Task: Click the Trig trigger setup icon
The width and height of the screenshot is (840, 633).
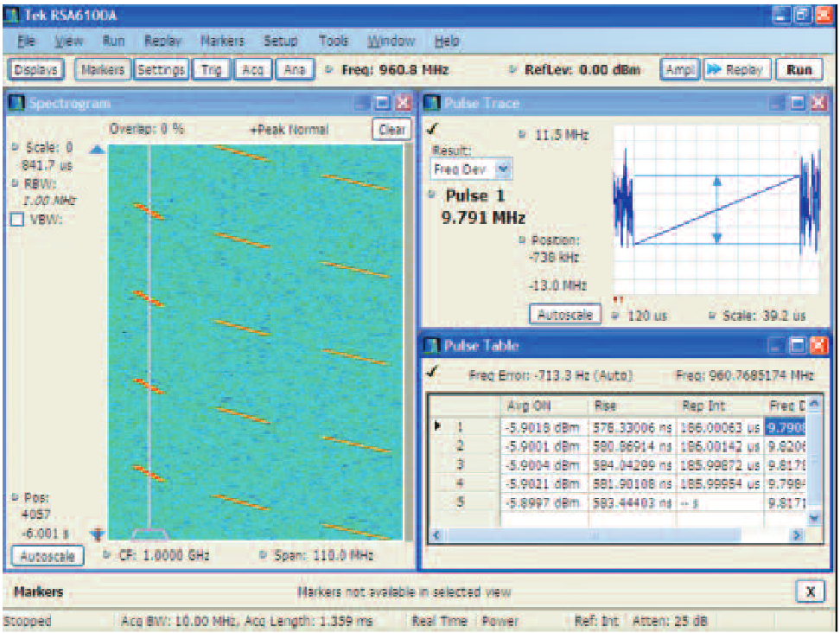Action: tap(212, 71)
